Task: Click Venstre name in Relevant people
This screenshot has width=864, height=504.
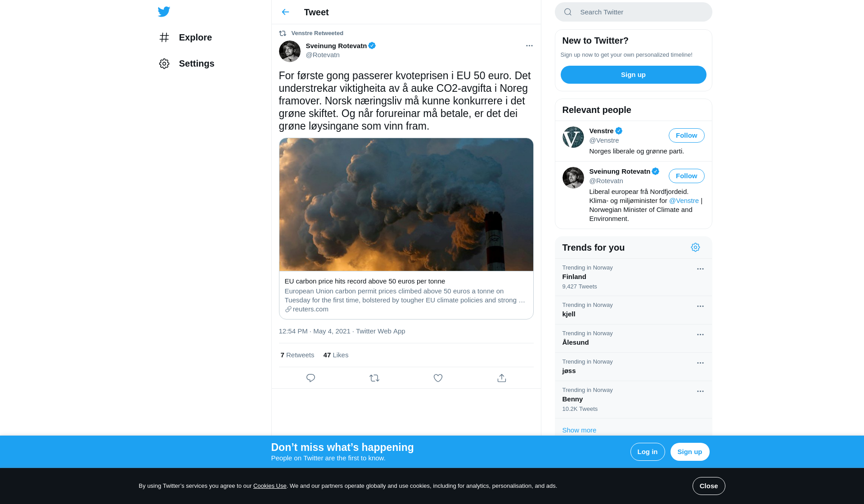Action: pyautogui.click(x=601, y=131)
